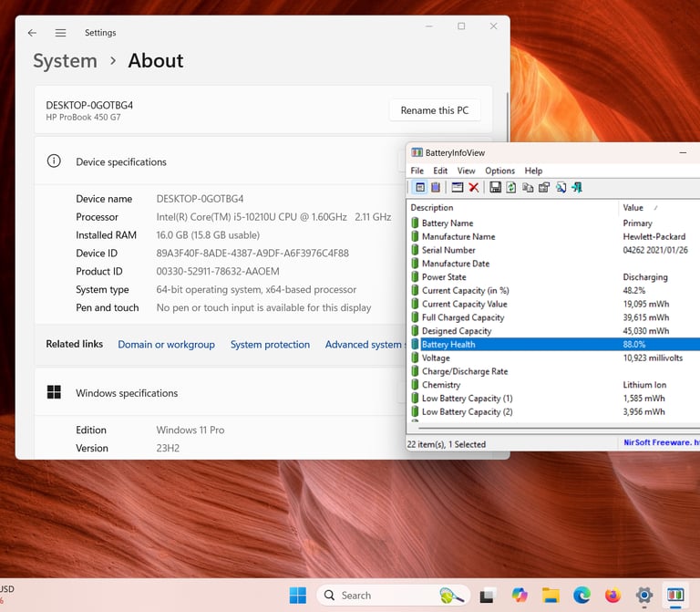
Task: Select the Manufacture Date row
Action: [x=553, y=264]
